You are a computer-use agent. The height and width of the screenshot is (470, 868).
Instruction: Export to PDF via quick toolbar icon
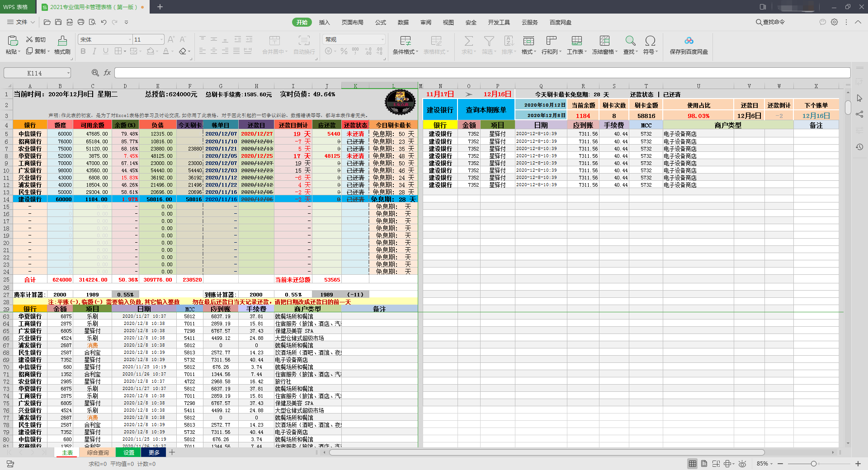(70, 22)
